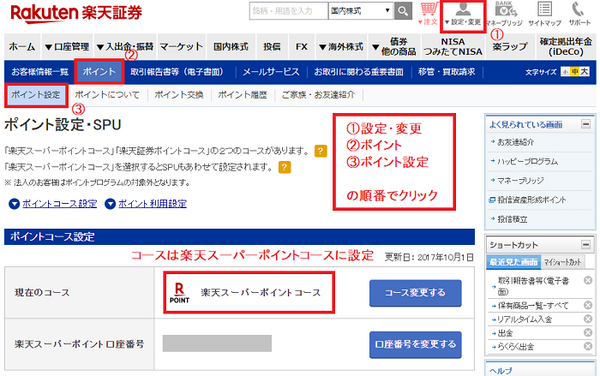This screenshot has width=600, height=376.
Task: Open the 投信 tab
Action: (272, 47)
